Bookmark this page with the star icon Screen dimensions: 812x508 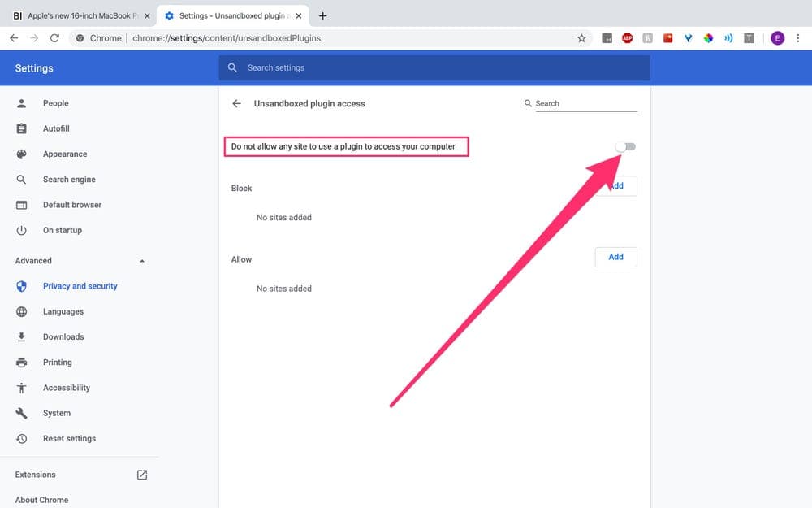click(581, 38)
